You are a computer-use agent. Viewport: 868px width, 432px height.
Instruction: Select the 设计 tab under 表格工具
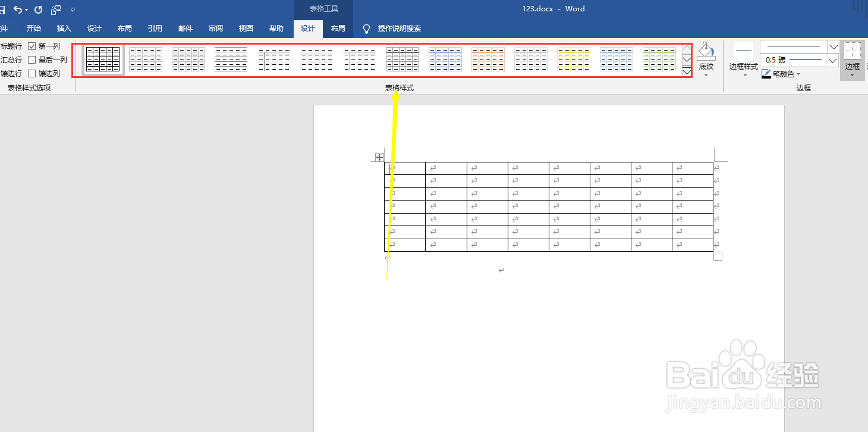(308, 29)
